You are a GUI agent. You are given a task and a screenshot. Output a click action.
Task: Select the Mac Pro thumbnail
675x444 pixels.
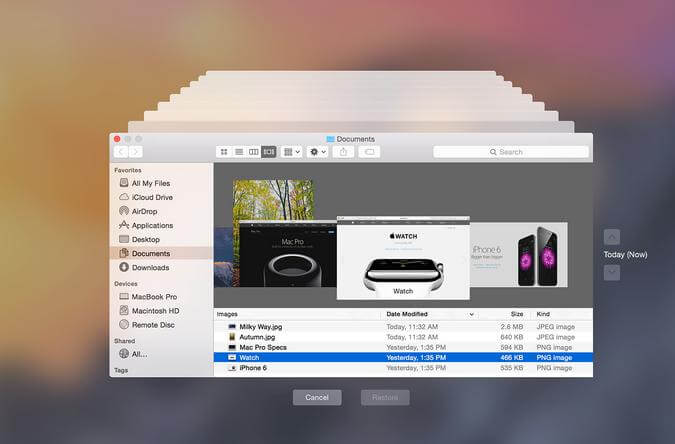pyautogui.click(x=288, y=254)
